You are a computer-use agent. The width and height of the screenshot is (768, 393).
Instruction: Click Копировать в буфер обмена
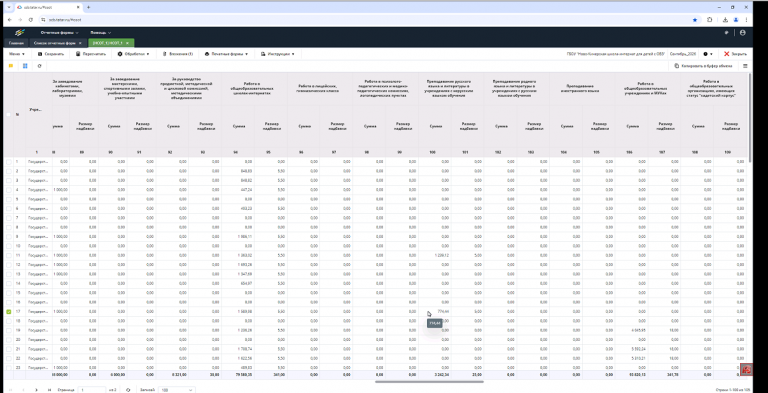[x=703, y=66]
